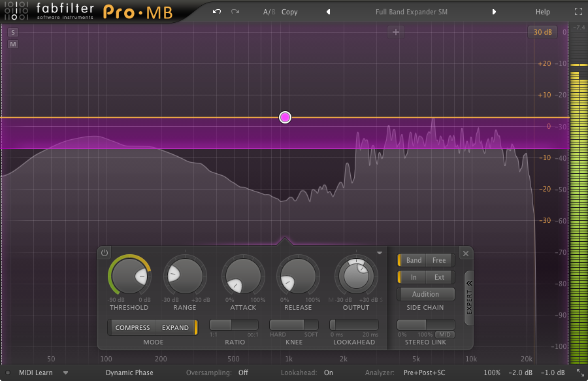Viewport: 588px width, 381px height.
Task: Set side chain to Free
Action: pyautogui.click(x=439, y=260)
